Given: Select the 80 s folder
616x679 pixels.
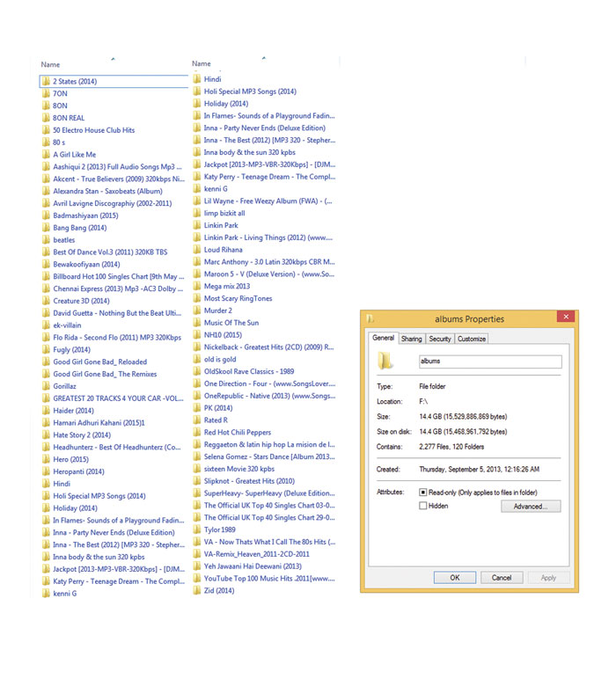Looking at the screenshot, I should point(59,142).
